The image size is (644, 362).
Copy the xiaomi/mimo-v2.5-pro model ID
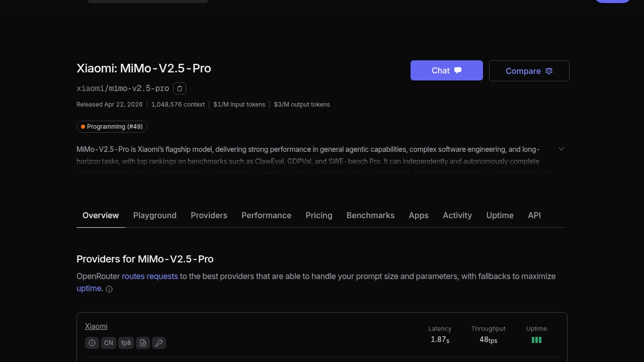179,88
